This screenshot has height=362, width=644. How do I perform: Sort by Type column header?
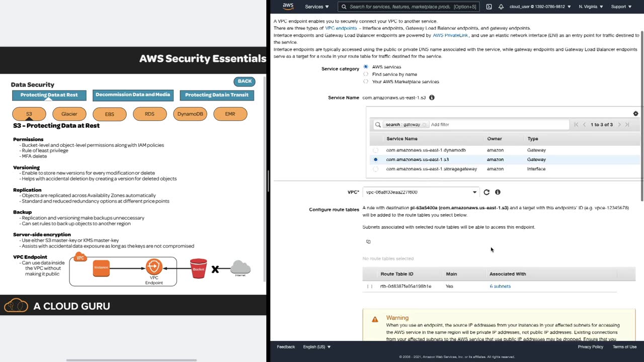pos(533,139)
